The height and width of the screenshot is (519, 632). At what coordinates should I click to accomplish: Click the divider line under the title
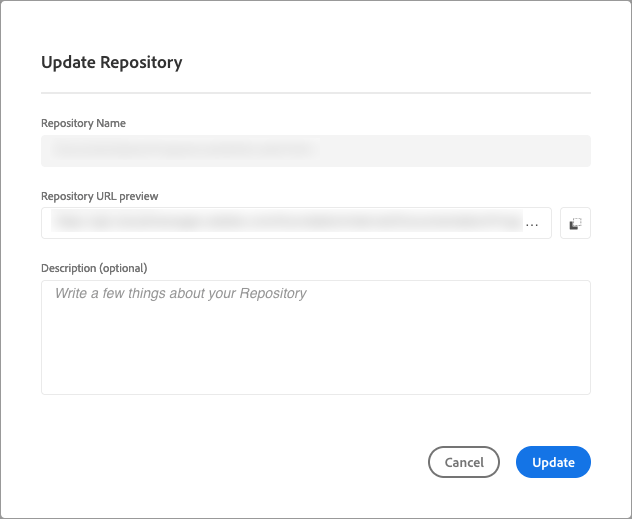[315, 93]
